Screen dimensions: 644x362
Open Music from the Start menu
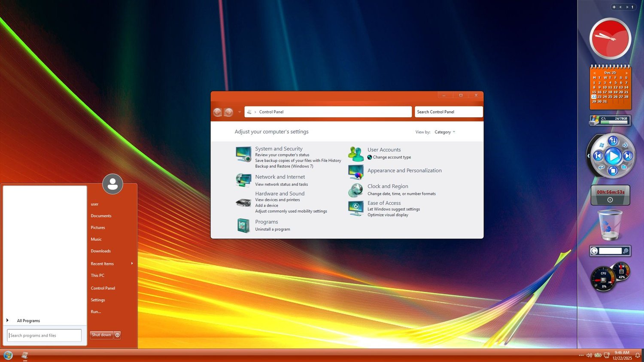click(96, 239)
